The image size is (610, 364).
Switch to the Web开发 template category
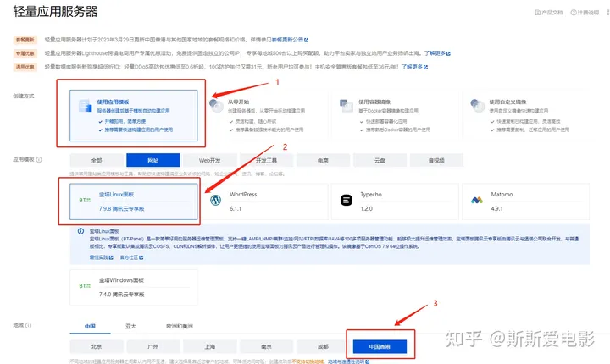210,160
